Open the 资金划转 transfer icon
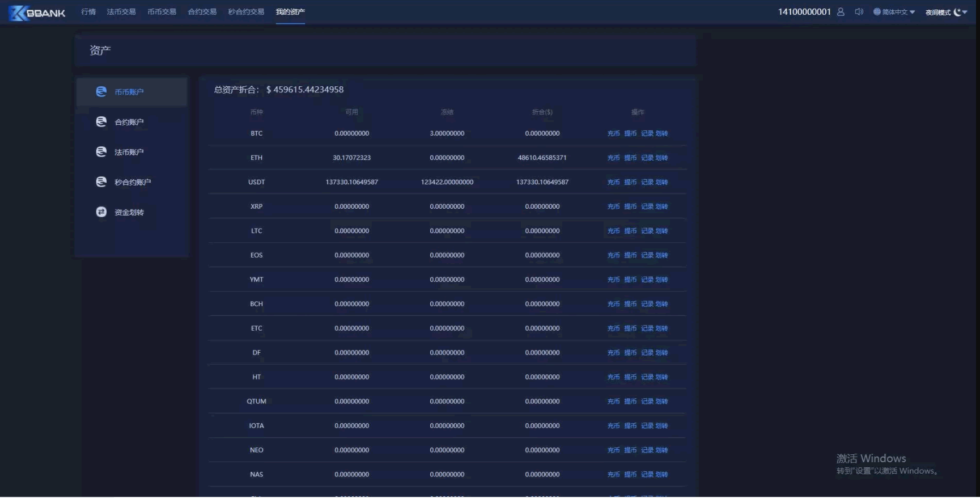The image size is (980, 498). pyautogui.click(x=101, y=212)
